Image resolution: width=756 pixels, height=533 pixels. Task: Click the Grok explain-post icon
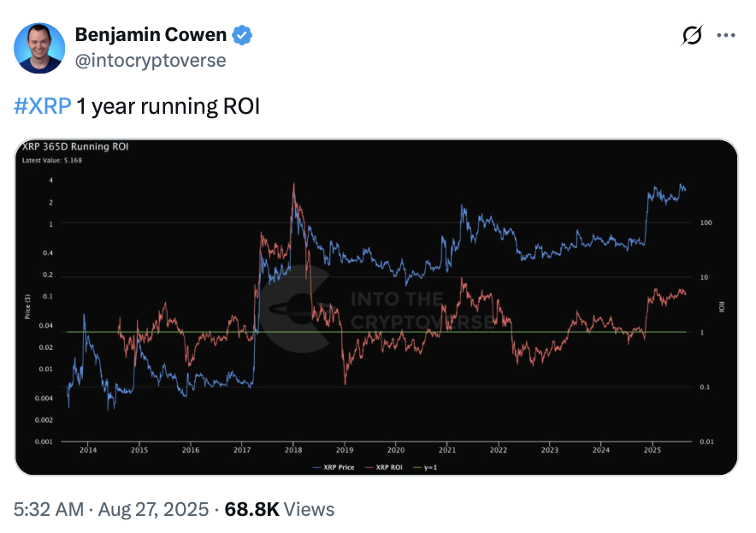coord(691,36)
